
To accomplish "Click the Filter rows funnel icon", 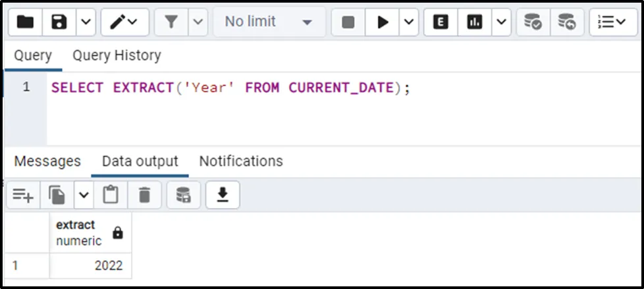I will pos(171,22).
